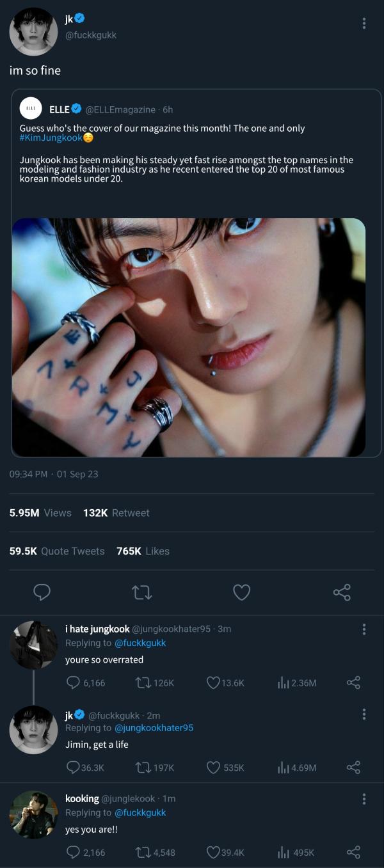Share the main tweet via share icon
Viewport: 384px width, 868px height.
point(342,592)
